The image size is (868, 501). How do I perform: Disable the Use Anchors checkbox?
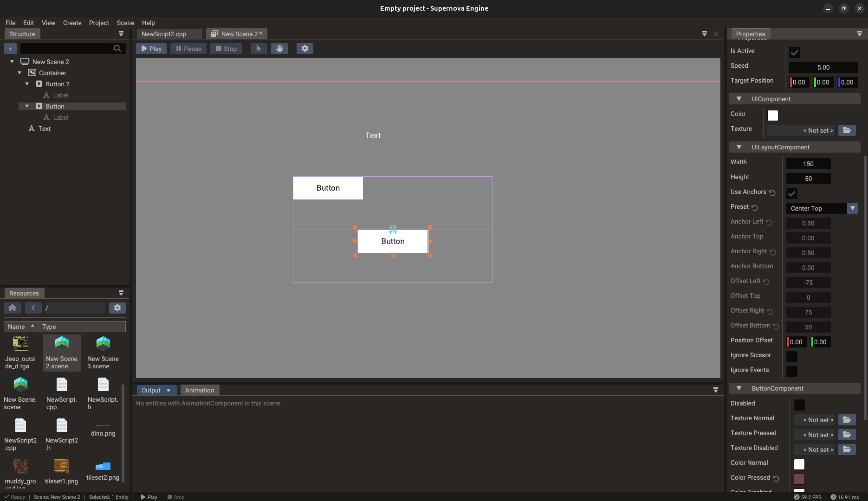(791, 193)
